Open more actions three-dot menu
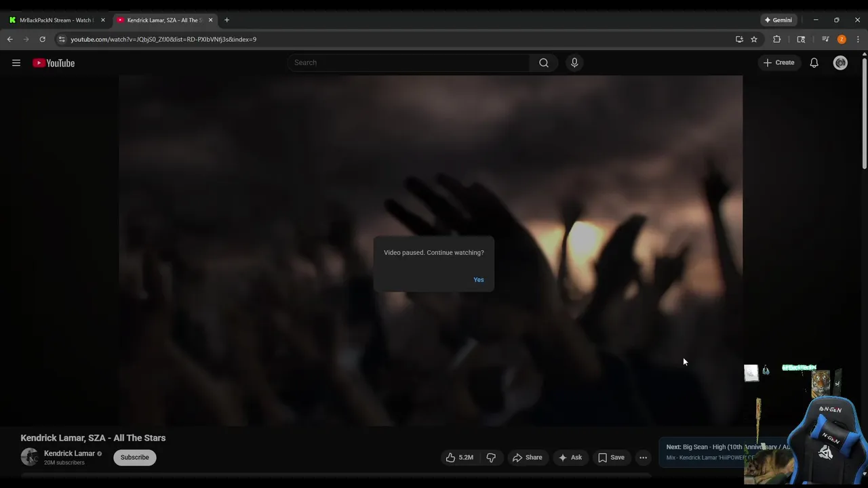Screen dimensions: 868x488 (643, 457)
